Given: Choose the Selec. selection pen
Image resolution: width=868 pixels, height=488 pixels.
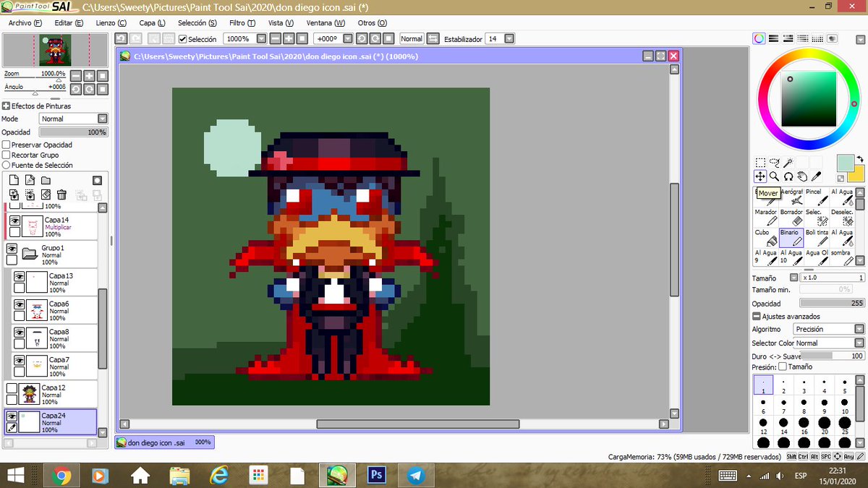Looking at the screenshot, I should [817, 216].
